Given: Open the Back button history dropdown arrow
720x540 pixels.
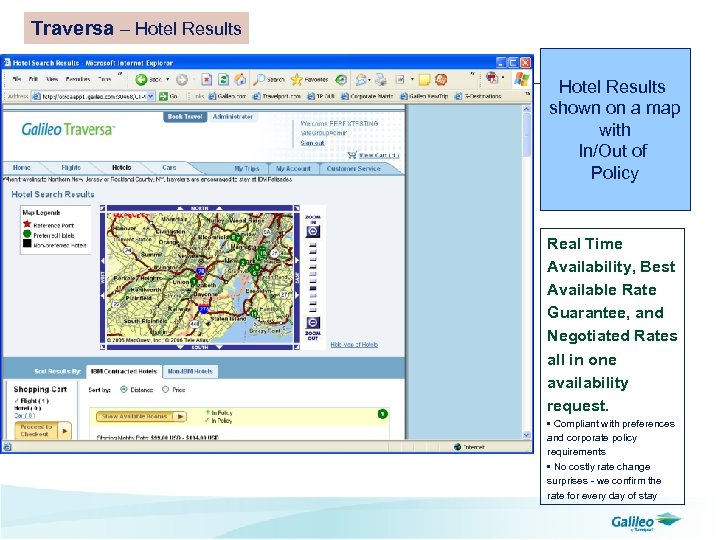Looking at the screenshot, I should 168,80.
